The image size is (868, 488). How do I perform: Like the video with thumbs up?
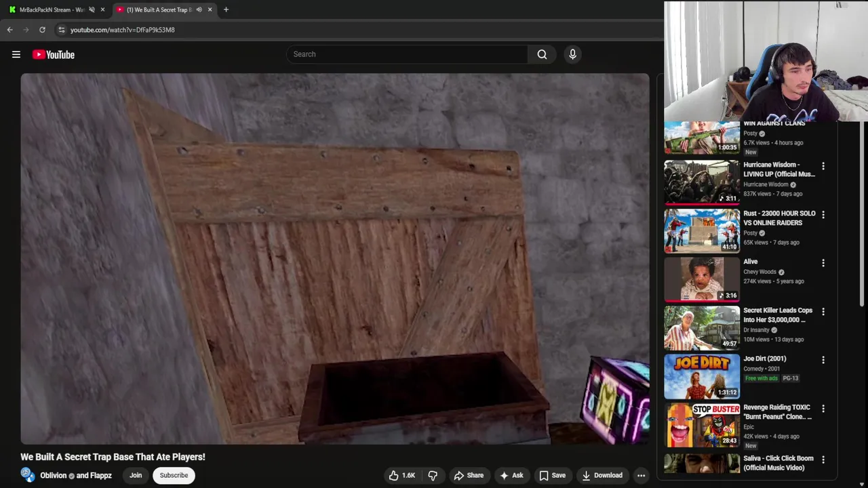click(x=401, y=475)
